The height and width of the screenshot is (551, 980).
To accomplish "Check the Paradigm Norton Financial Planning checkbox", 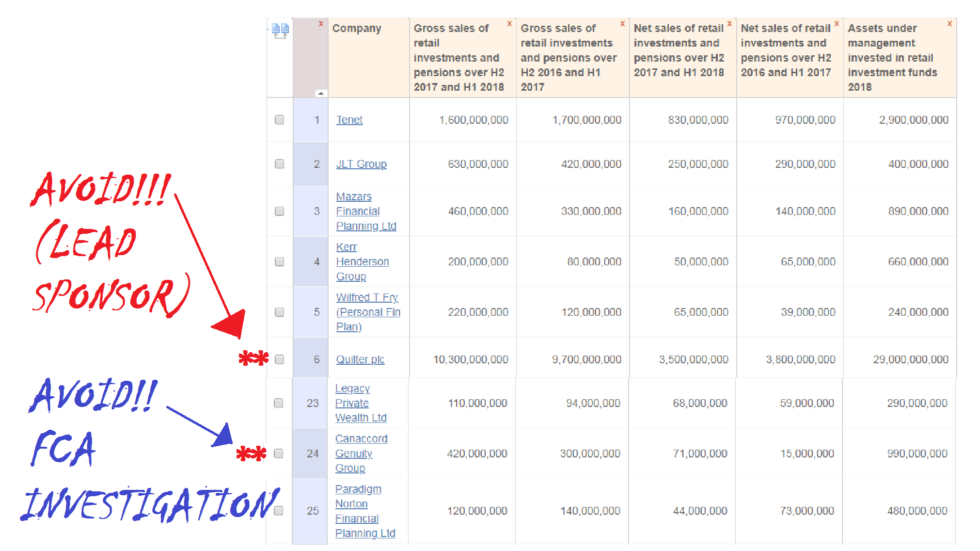I will [279, 511].
